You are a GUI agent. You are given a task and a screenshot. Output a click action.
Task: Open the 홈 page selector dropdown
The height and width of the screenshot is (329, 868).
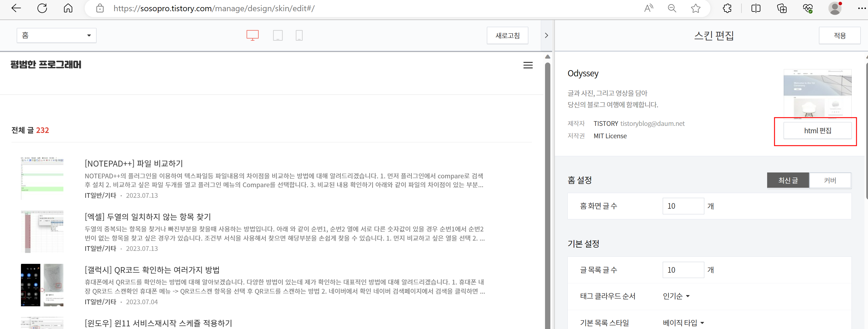[x=56, y=35]
